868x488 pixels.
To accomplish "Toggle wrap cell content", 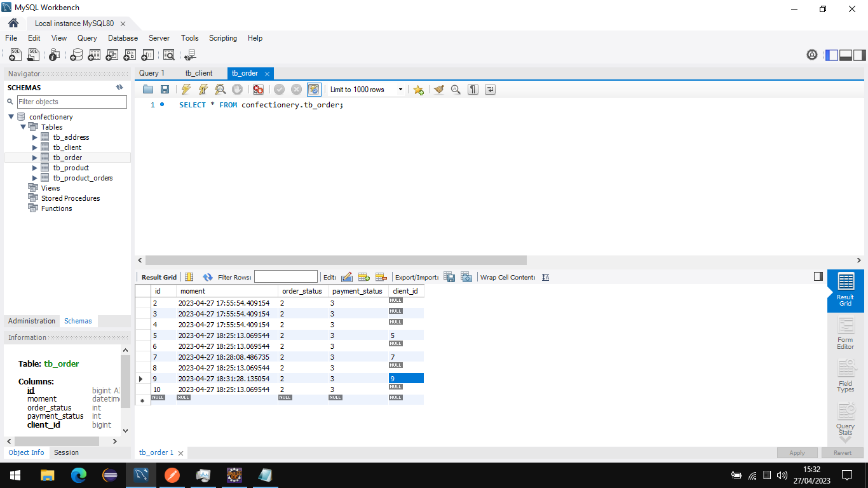I will tap(546, 277).
